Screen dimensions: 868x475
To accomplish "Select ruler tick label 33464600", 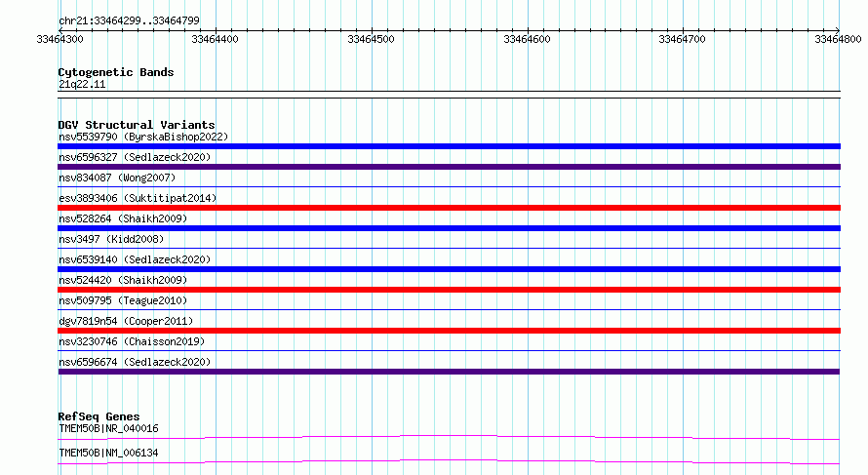I will pos(527,39).
